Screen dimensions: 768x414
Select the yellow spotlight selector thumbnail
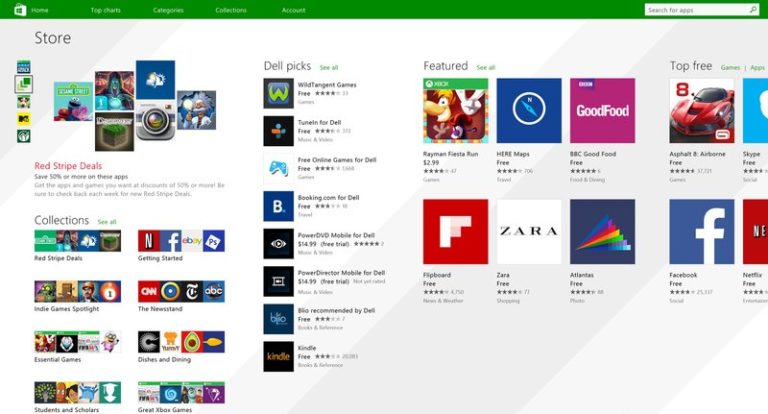point(24,119)
